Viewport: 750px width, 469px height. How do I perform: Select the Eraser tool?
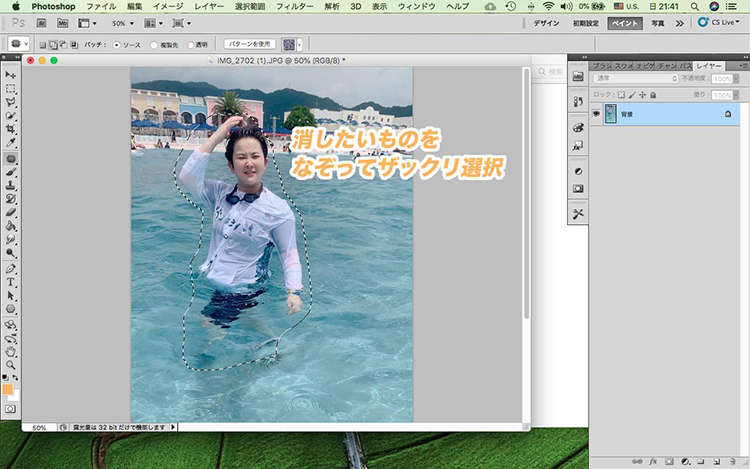tap(11, 212)
